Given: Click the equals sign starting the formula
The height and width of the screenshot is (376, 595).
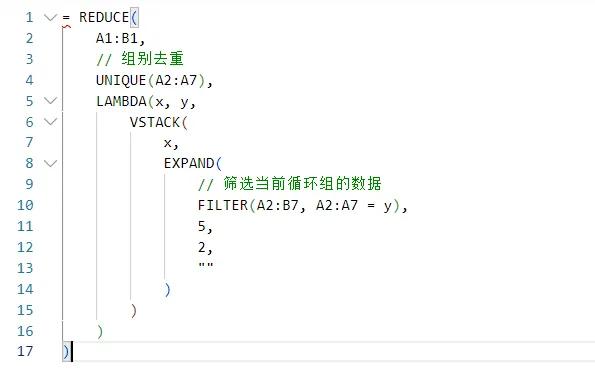Looking at the screenshot, I should tap(66, 17).
